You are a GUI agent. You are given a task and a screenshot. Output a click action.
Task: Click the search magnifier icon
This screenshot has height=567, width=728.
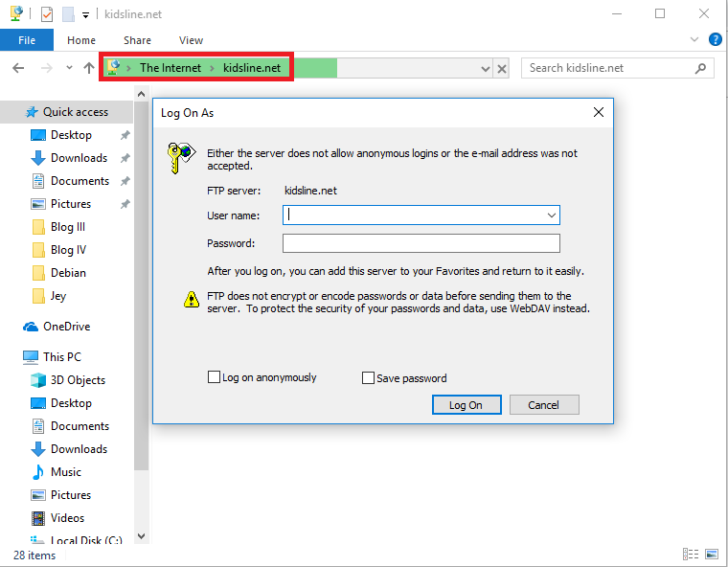700,68
